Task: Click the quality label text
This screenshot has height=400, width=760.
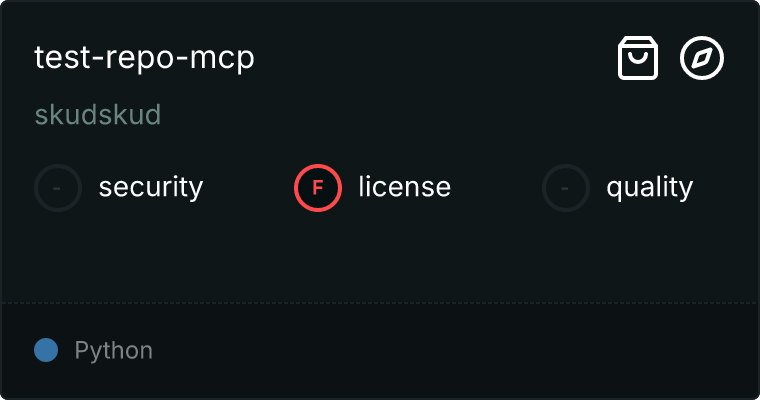Action: [x=649, y=188]
